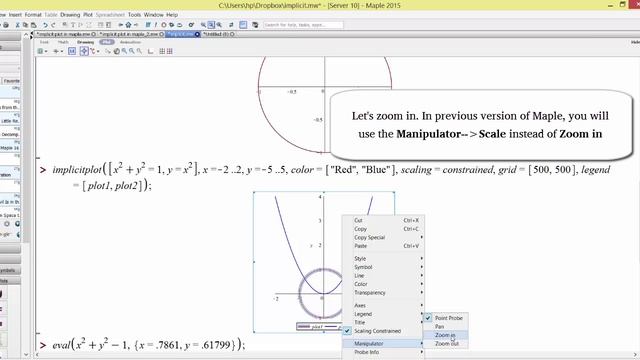The width and height of the screenshot is (640, 360).
Task: Click the Copy icon in main toolbar
Action: coord(25,25)
